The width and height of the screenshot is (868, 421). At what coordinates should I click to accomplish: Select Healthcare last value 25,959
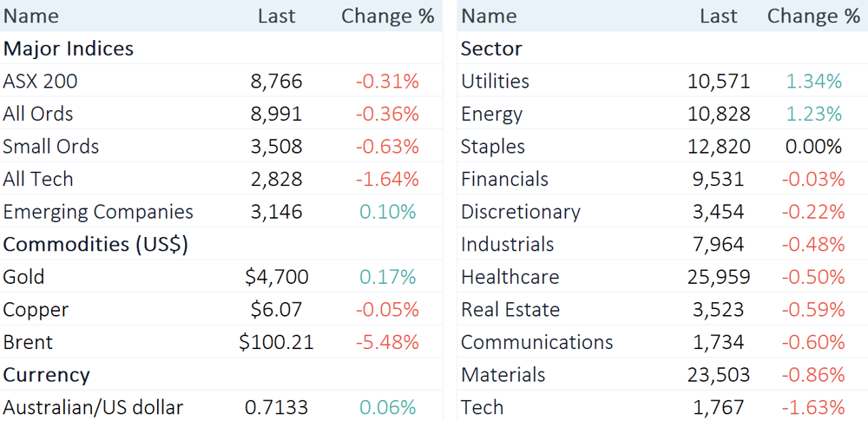coord(719,277)
